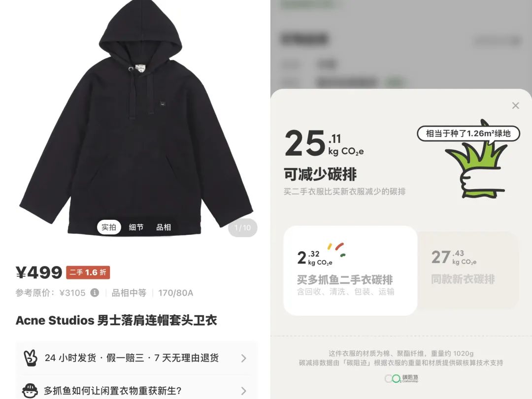Click the victory-hand icon by shipping guarantees
The image size is (532, 399).
(31, 358)
